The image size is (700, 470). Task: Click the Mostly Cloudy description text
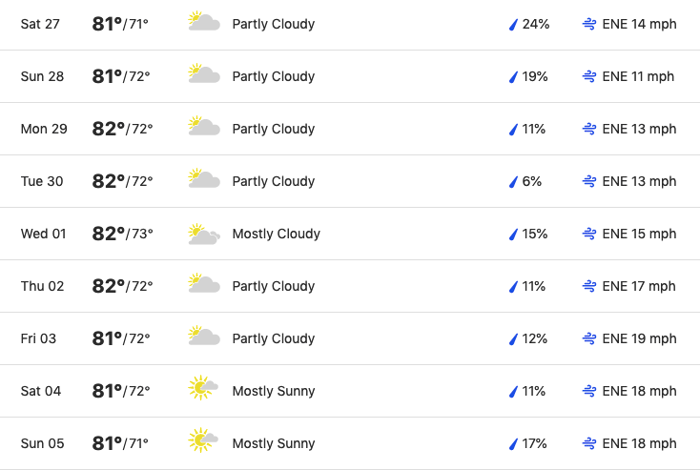coord(276,234)
